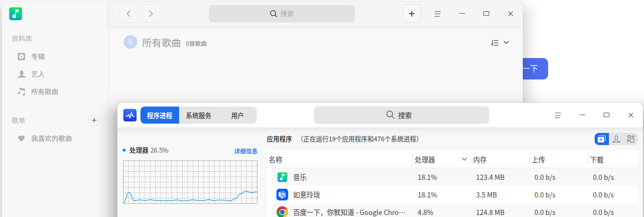Click the add music plus button
Viewport: 644px width, 217px height.
point(411,14)
